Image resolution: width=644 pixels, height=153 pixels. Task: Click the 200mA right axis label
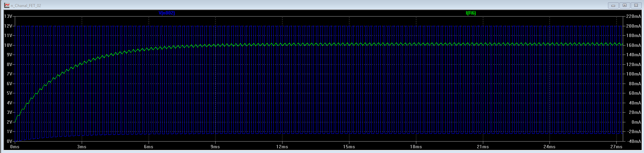pyautogui.click(x=634, y=26)
